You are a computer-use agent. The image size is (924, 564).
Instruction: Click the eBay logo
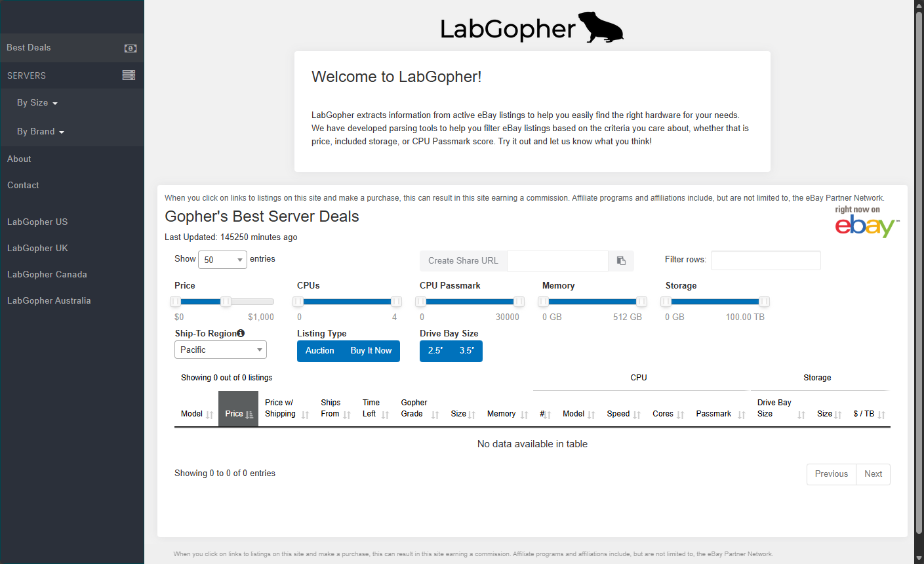(867, 223)
